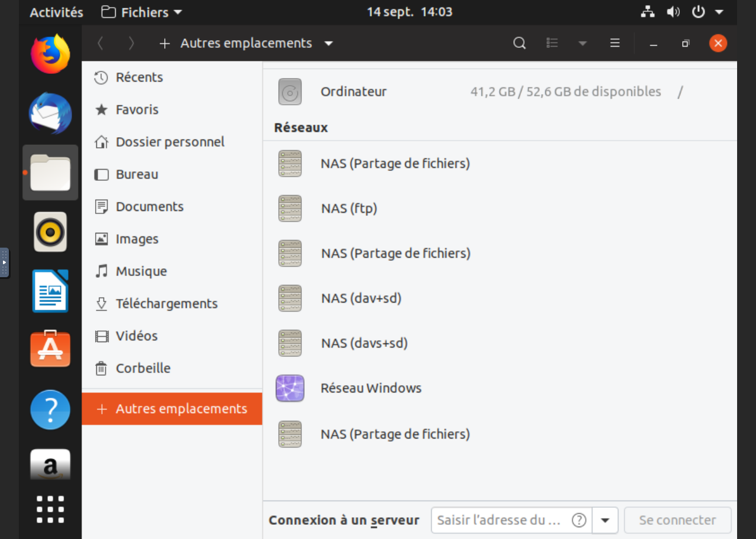756x539 pixels.
Task: Open Ordinateur disk icon
Action: click(x=290, y=92)
